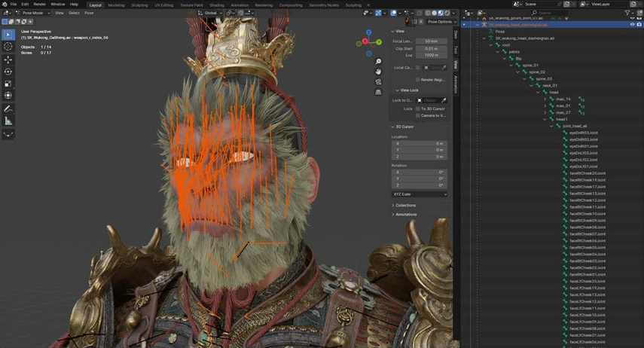Select Solid viewport shading mode

tap(435, 13)
